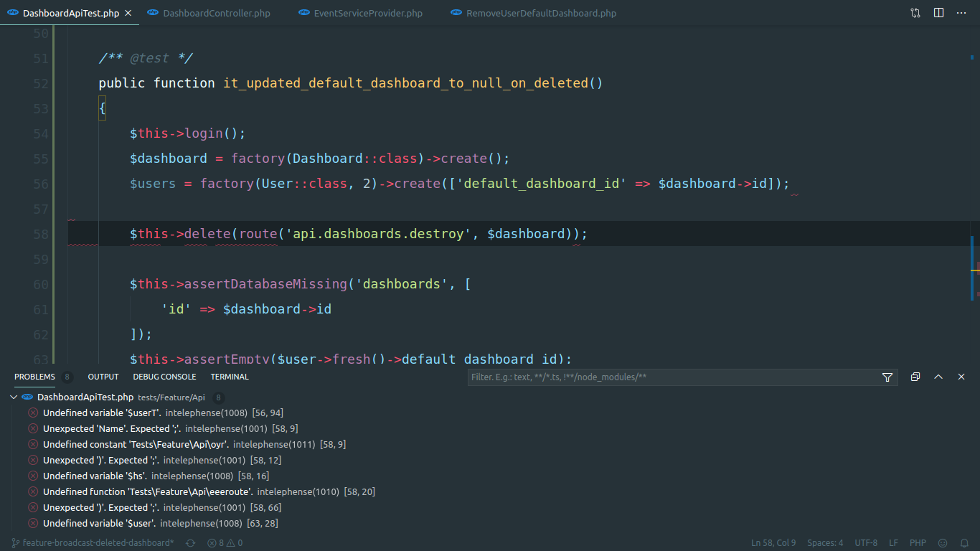Collapse the DashboardApiTest.php problems group

click(x=13, y=396)
